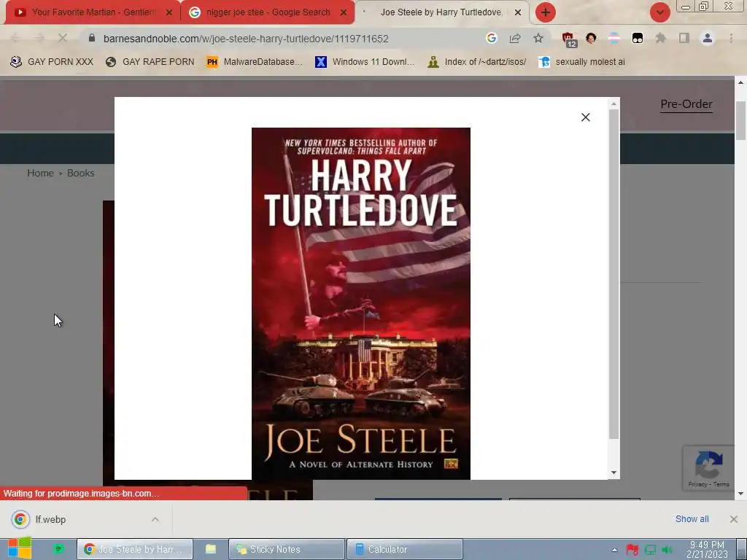Go to Home in the breadcrumb
Screen dimensions: 747x560
[40, 173]
